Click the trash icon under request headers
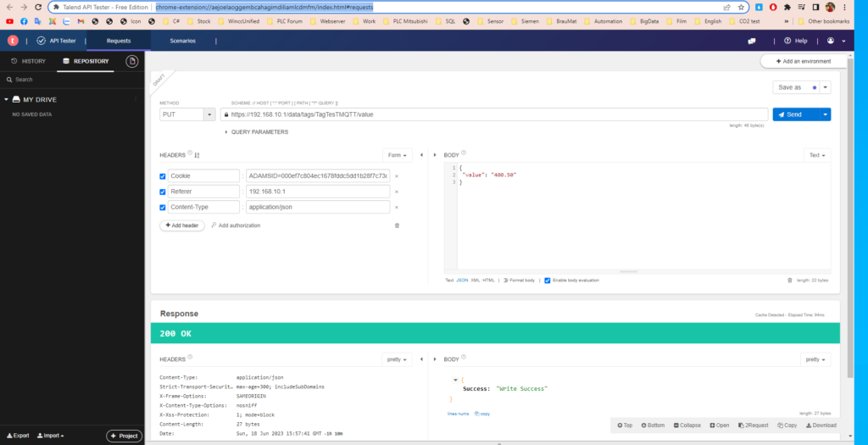The height and width of the screenshot is (445, 868). [x=397, y=225]
